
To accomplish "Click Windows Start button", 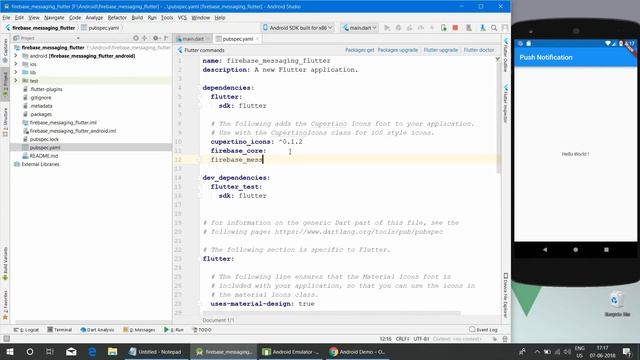I will (x=10, y=351).
